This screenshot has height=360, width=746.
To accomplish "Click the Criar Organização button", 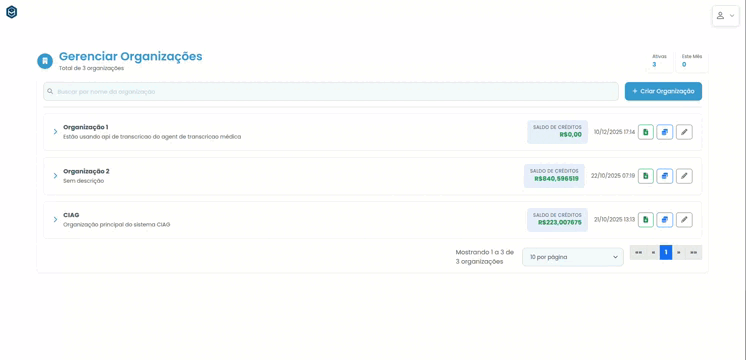I will tap(663, 91).
